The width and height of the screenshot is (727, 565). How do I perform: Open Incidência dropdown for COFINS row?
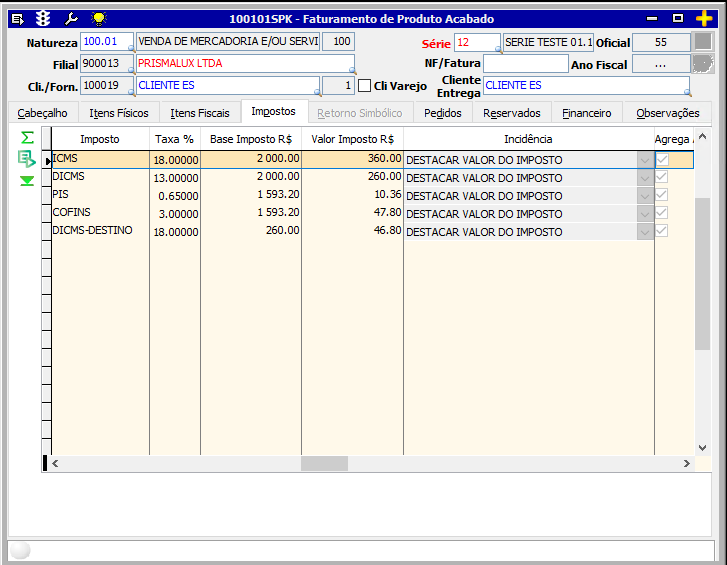point(645,214)
